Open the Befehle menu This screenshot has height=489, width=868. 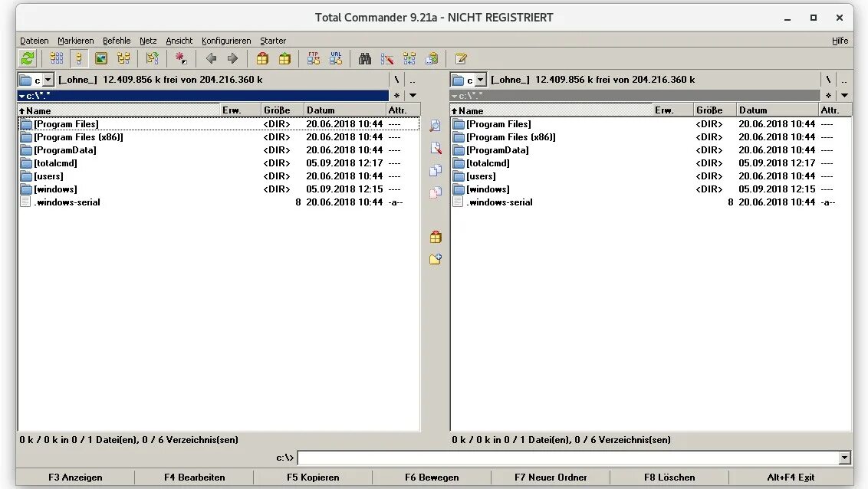click(117, 41)
